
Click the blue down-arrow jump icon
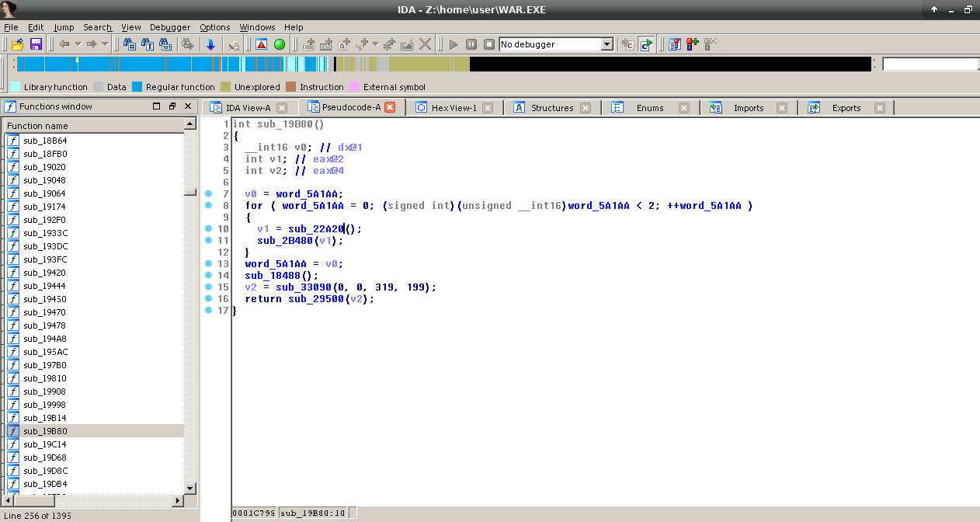tap(210, 44)
